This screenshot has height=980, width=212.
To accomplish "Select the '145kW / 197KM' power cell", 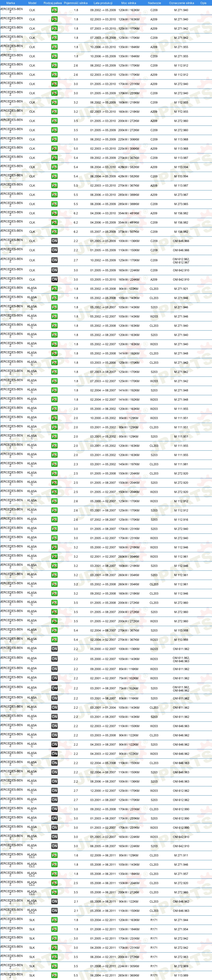I will pos(129,464).
